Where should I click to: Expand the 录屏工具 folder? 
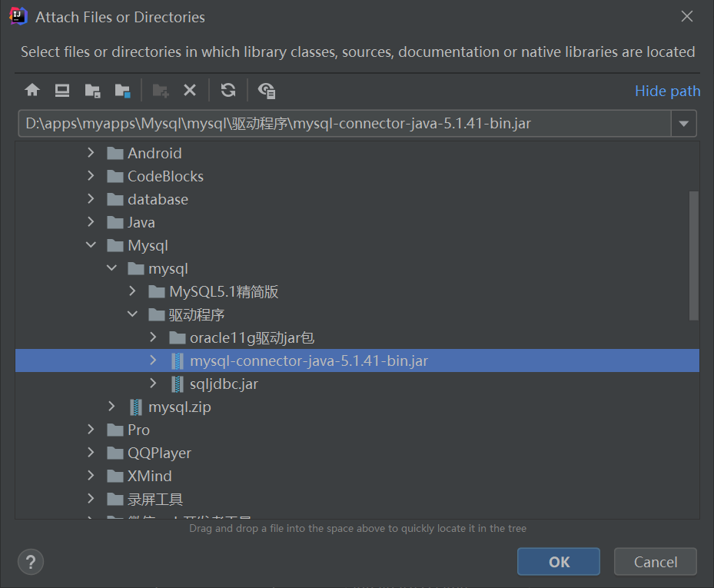click(x=91, y=499)
